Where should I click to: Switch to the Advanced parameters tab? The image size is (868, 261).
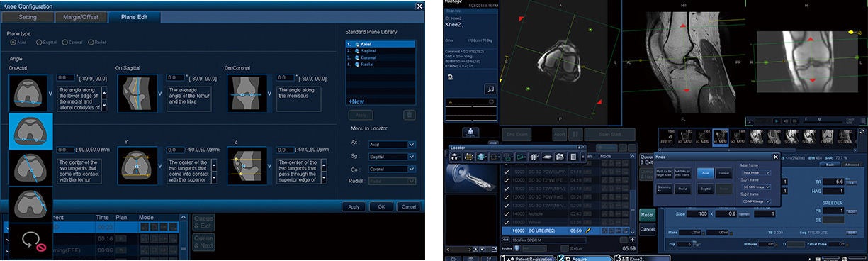coord(852,164)
